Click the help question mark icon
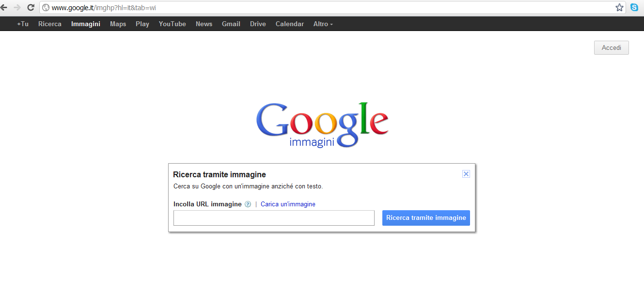The height and width of the screenshot is (294, 644). (248, 204)
